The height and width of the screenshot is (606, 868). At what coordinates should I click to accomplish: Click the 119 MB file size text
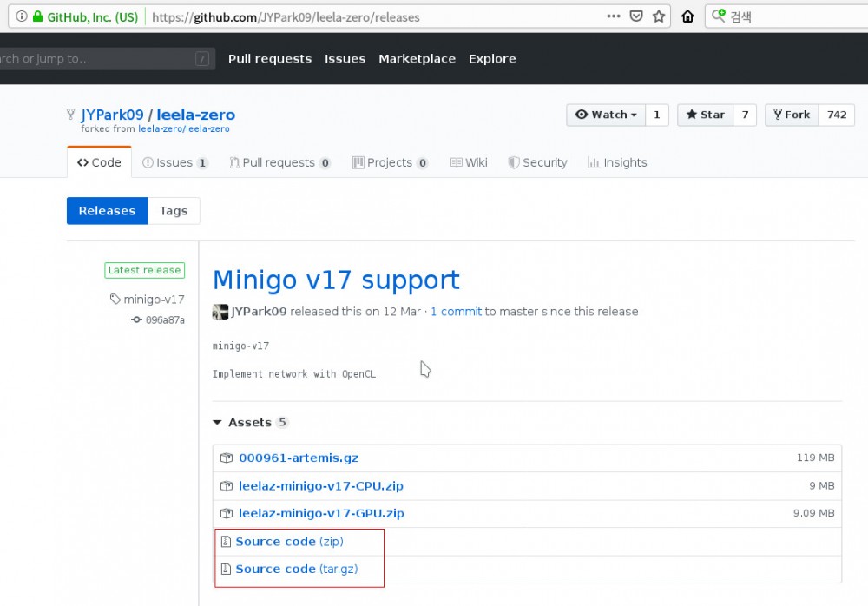pyautogui.click(x=815, y=458)
